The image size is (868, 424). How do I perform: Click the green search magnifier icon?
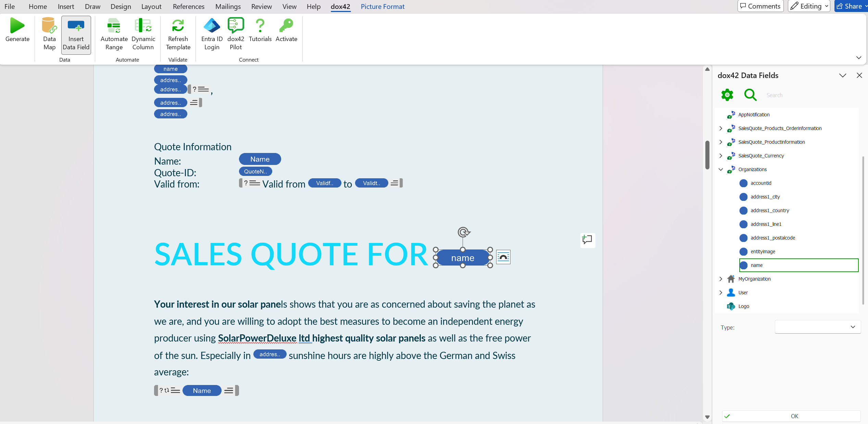[750, 95]
